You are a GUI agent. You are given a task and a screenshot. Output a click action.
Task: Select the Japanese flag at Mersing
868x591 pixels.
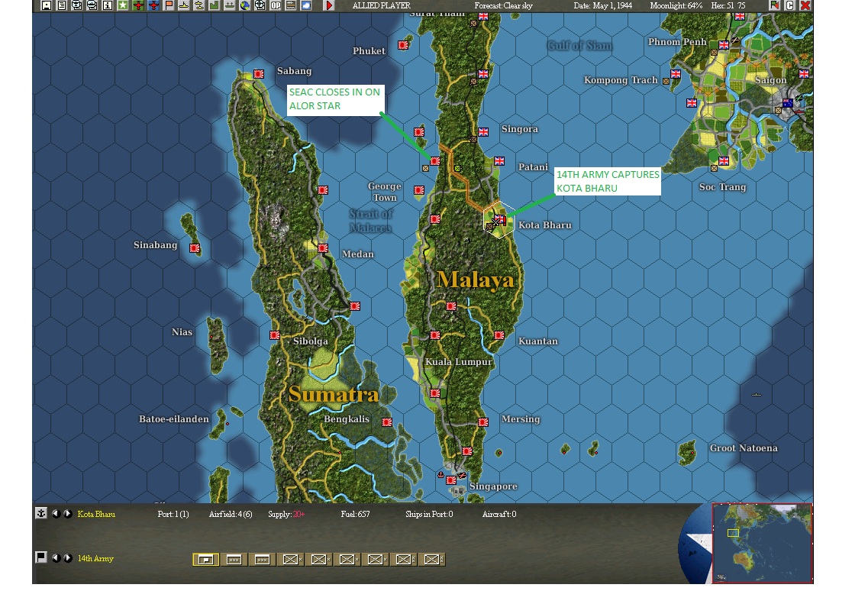483,422
